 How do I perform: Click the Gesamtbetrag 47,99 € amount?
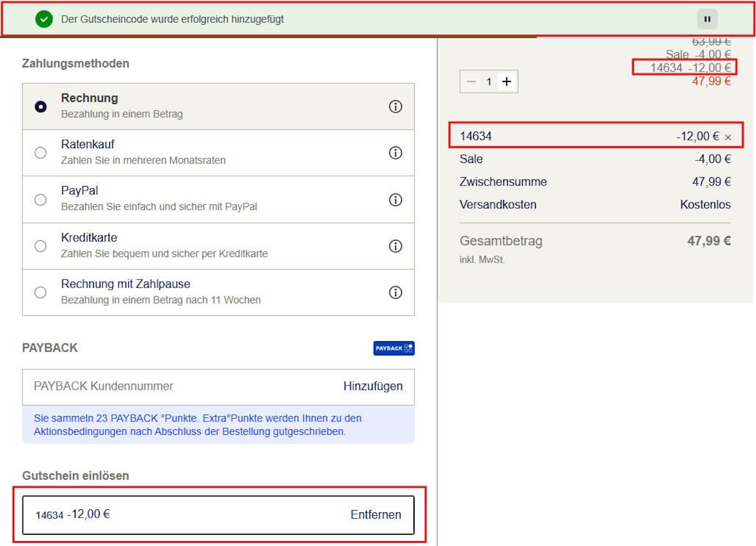click(x=709, y=241)
